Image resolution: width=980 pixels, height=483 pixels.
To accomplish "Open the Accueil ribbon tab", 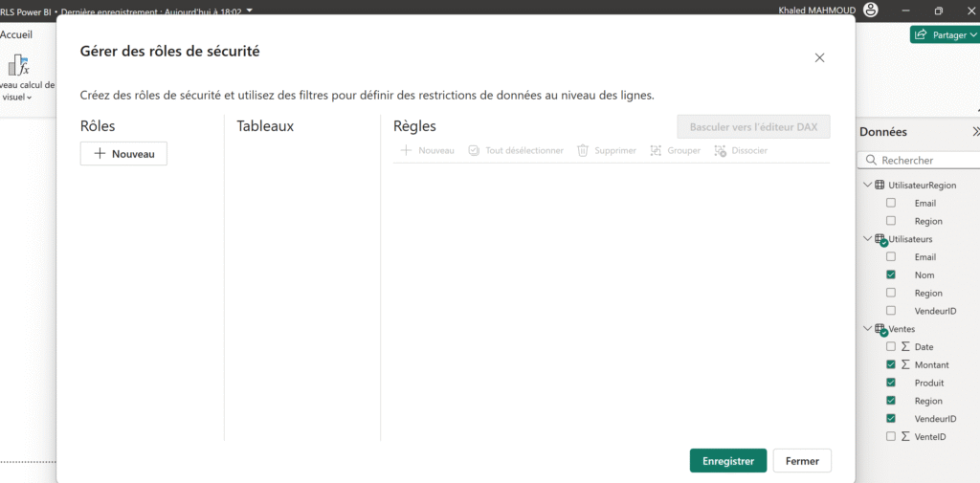I will [x=16, y=35].
